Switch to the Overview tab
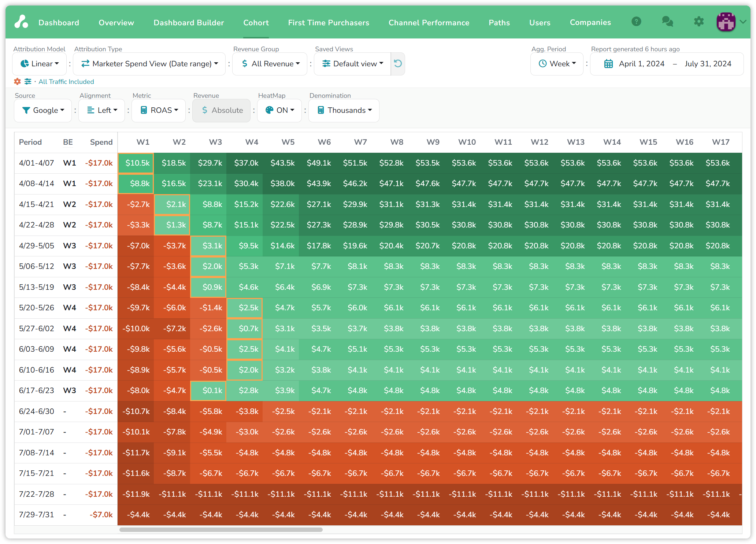Image resolution: width=756 pixels, height=544 pixels. pyautogui.click(x=116, y=23)
